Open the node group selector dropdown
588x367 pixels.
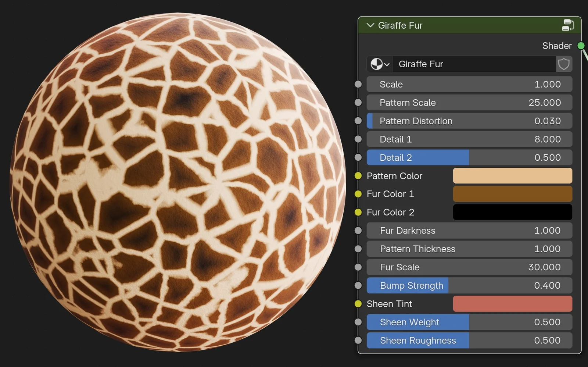380,64
